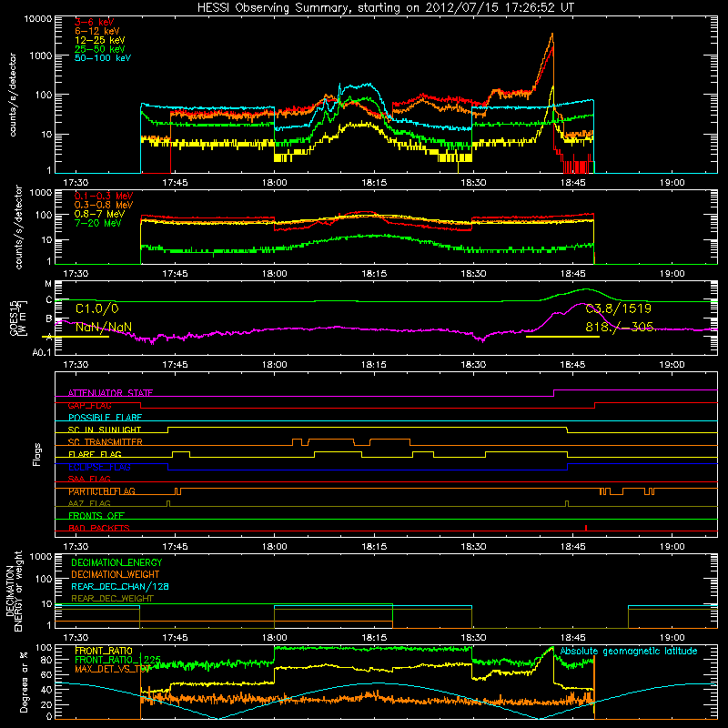Click the orange MAX_DET_VS_TOT legend label

tap(112, 669)
